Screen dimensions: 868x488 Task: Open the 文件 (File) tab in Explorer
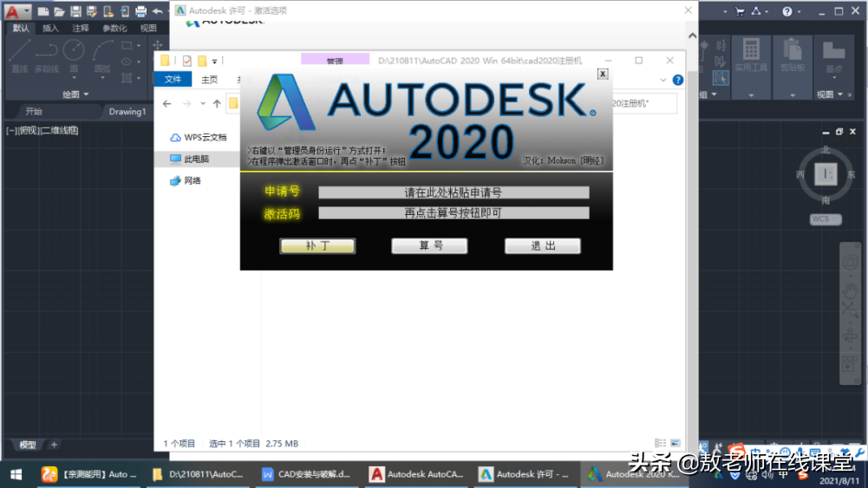173,79
